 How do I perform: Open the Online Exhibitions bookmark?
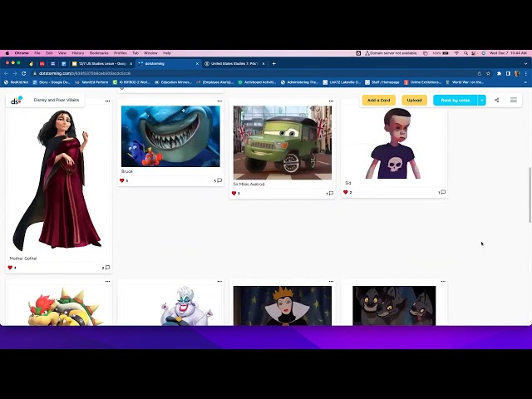click(x=422, y=82)
